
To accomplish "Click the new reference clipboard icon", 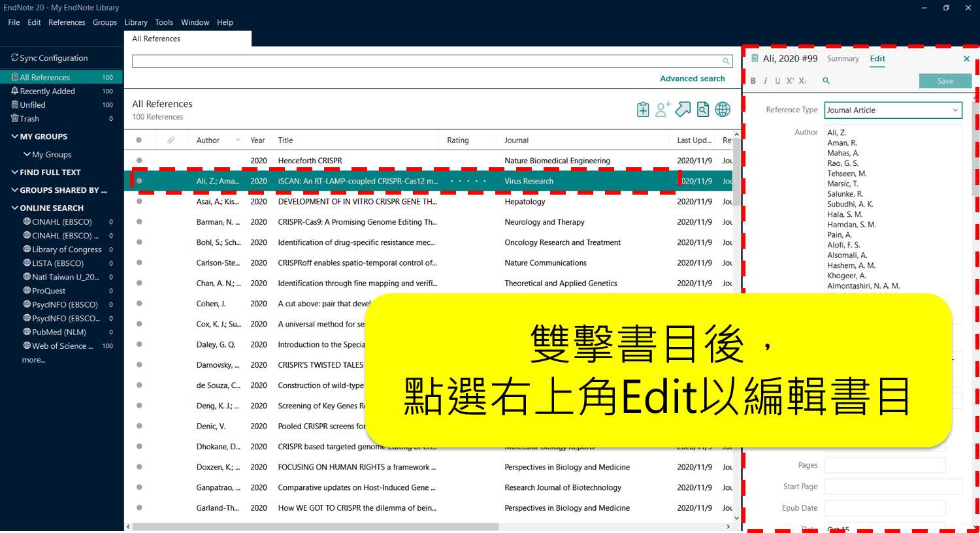I will pos(643,110).
